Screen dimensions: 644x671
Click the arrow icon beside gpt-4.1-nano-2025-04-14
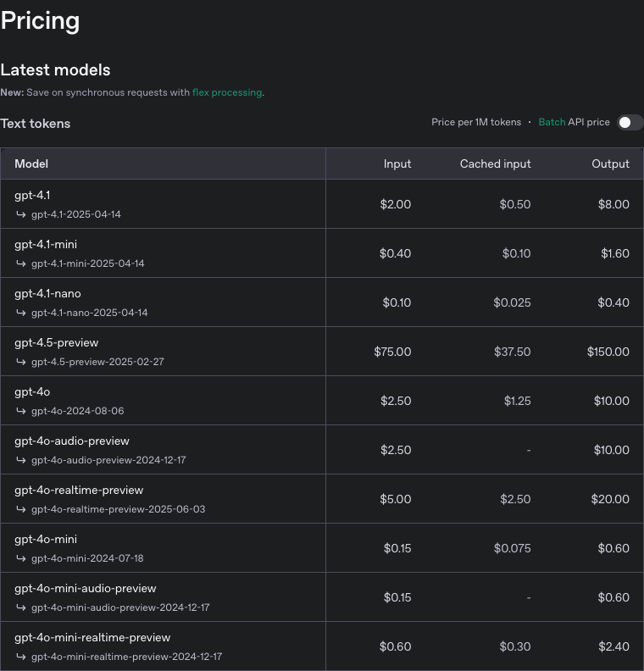tap(21, 313)
